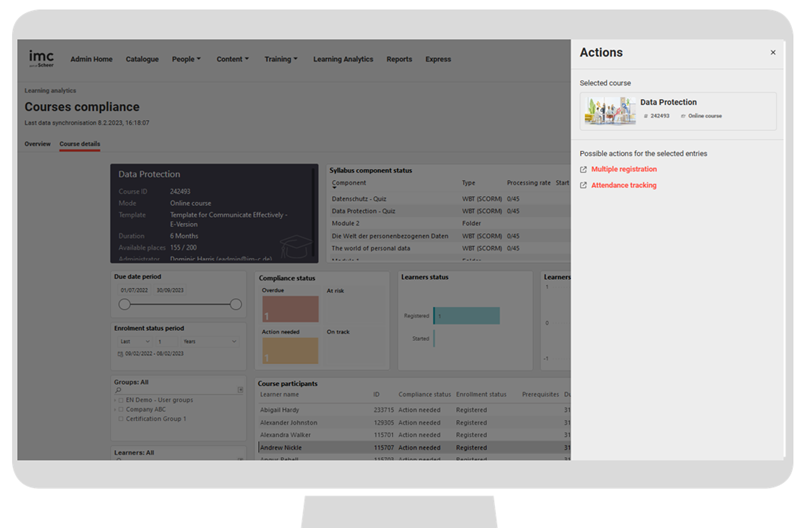Click the external link icon beside Attendance tracking
The height and width of the screenshot is (528, 804).
[584, 186]
